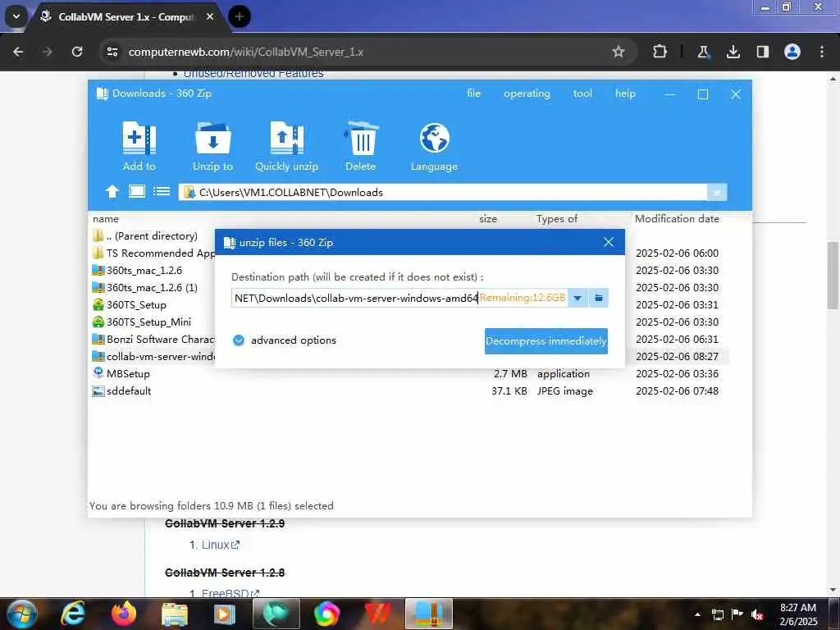Launch Firefox from taskbar
This screenshot has width=840, height=630.
124,614
